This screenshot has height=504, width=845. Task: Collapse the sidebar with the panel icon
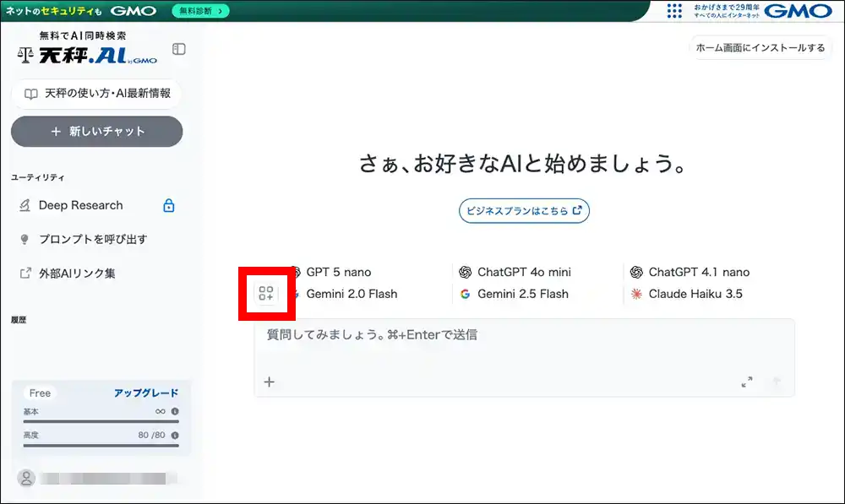pyautogui.click(x=178, y=49)
